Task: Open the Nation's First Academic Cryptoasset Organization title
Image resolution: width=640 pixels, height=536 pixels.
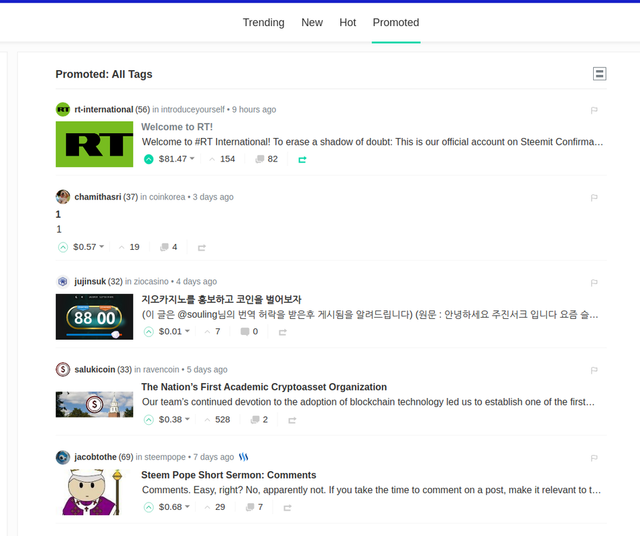Action: pos(264,387)
